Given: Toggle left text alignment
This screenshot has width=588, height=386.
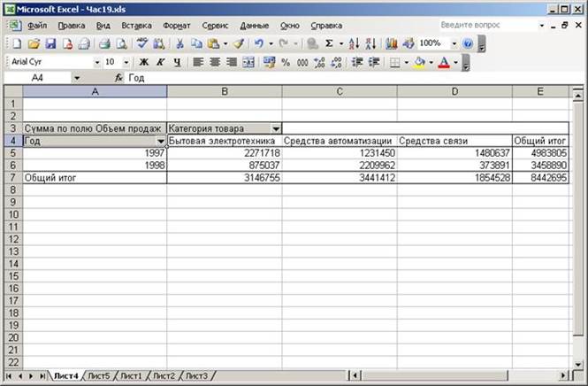Looking at the screenshot, I should point(198,62).
